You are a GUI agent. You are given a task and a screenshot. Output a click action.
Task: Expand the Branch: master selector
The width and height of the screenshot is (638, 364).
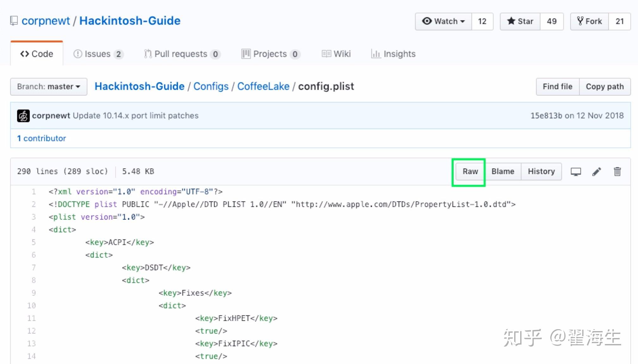tap(48, 87)
